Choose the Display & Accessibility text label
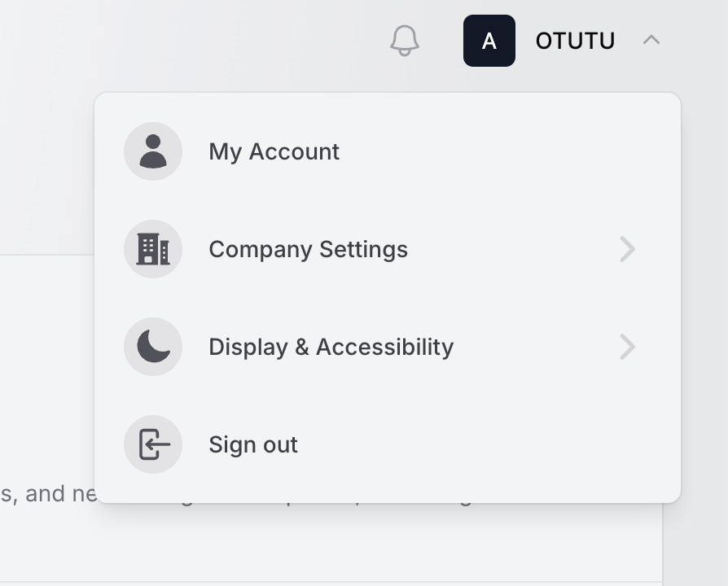 pos(331,347)
